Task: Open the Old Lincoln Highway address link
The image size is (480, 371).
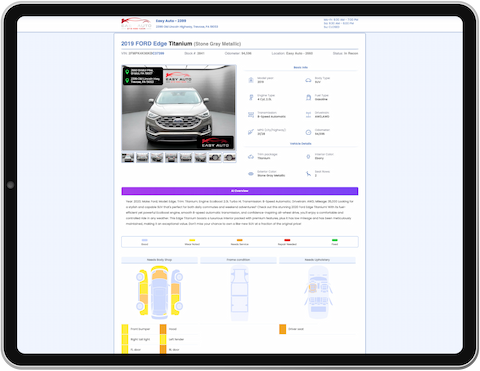Action: coord(187,27)
